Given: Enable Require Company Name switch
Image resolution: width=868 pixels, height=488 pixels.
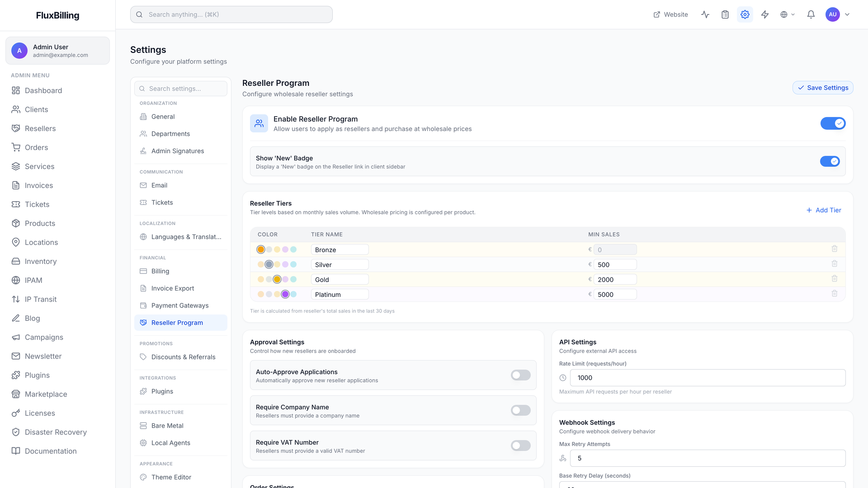Looking at the screenshot, I should tap(521, 410).
